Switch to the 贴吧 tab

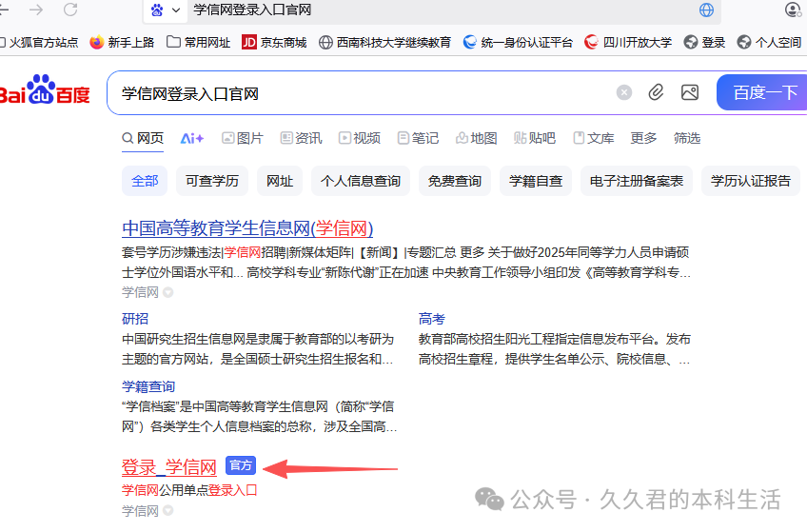click(x=535, y=138)
